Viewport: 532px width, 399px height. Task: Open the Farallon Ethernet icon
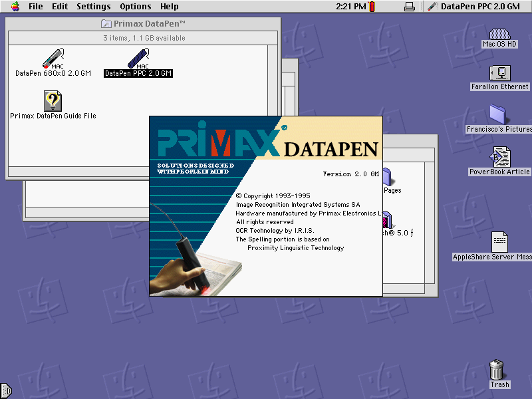tap(499, 74)
